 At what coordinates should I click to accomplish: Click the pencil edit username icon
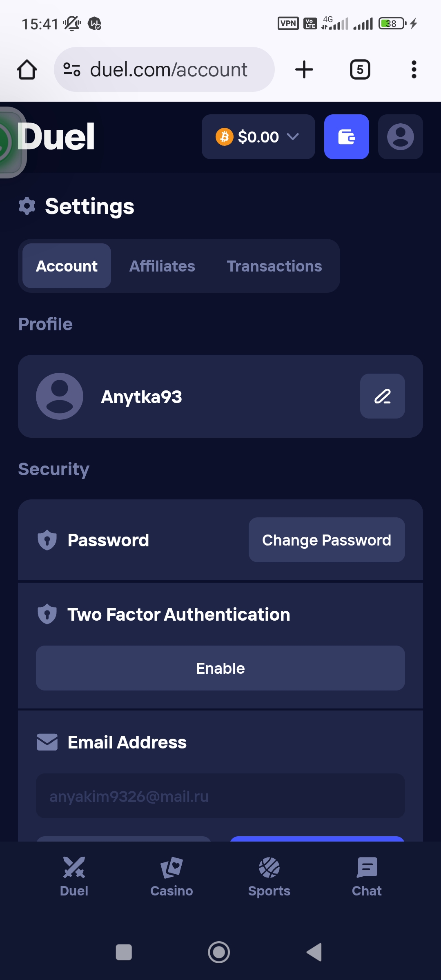382,396
